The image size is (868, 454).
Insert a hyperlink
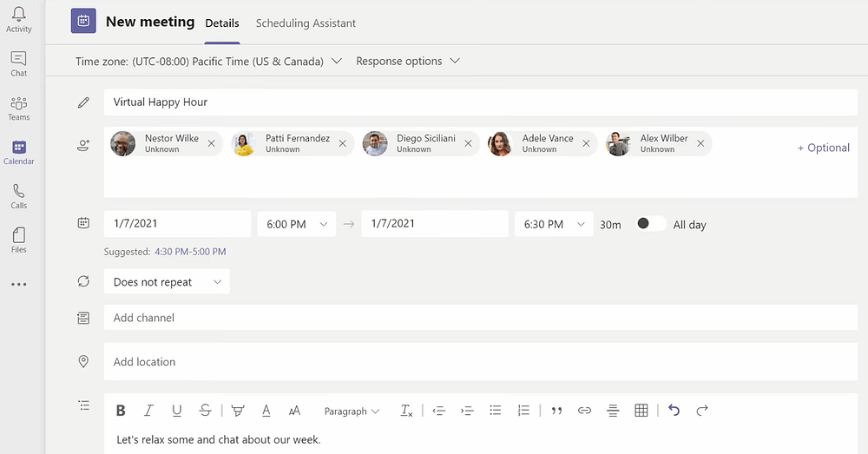pyautogui.click(x=584, y=411)
